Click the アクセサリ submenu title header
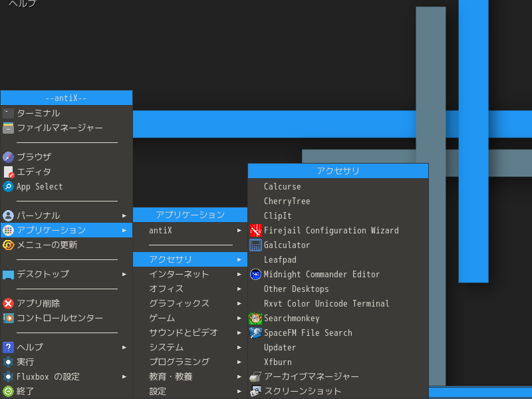 click(338, 171)
